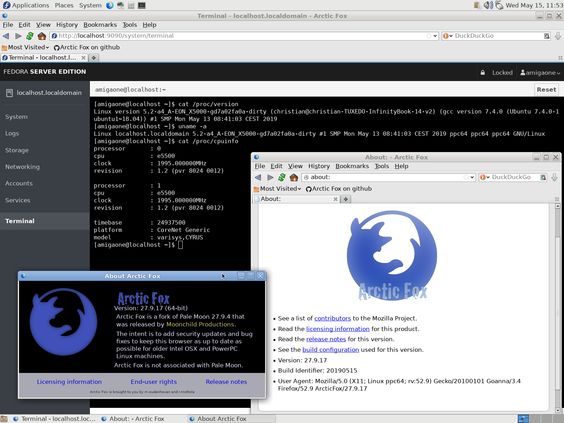The height and width of the screenshot is (423, 564).
Task: Click Arctic Fox on github bookmark in About: window
Action: (338, 188)
